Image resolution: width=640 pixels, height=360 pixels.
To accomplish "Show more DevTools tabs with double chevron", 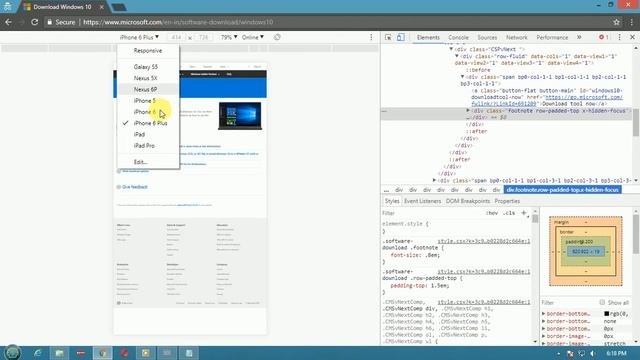I will pos(579,37).
